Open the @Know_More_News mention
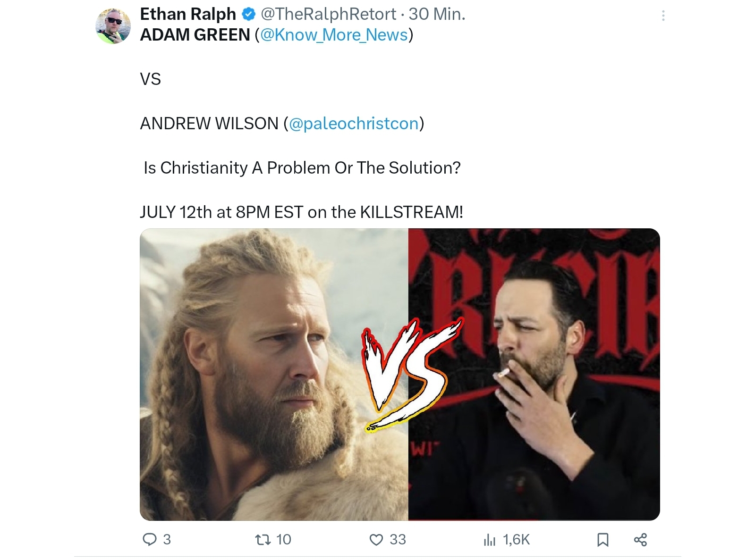Image resolution: width=755 pixels, height=560 pixels. [334, 35]
